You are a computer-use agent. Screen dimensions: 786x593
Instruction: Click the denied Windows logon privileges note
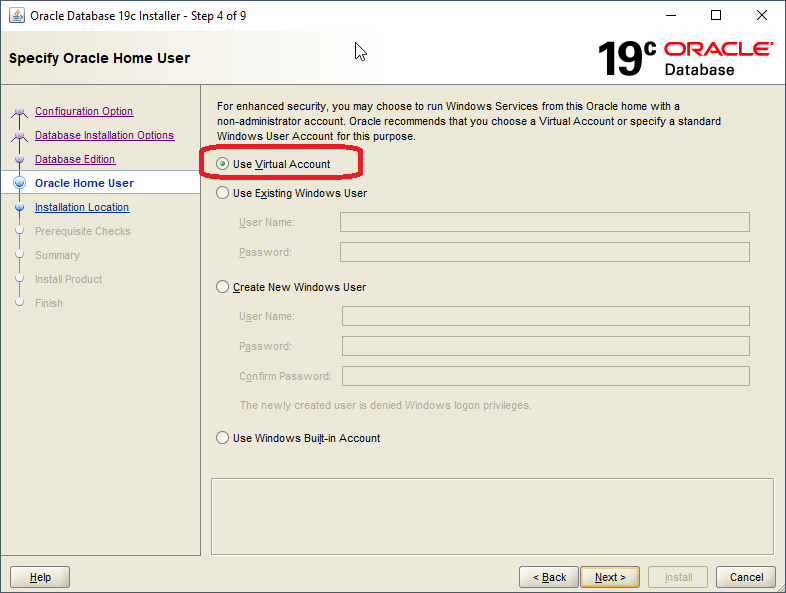tap(385, 405)
